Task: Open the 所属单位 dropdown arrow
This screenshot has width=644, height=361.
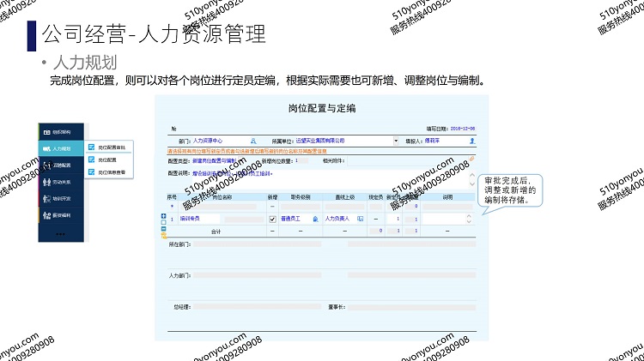Action: point(396,140)
